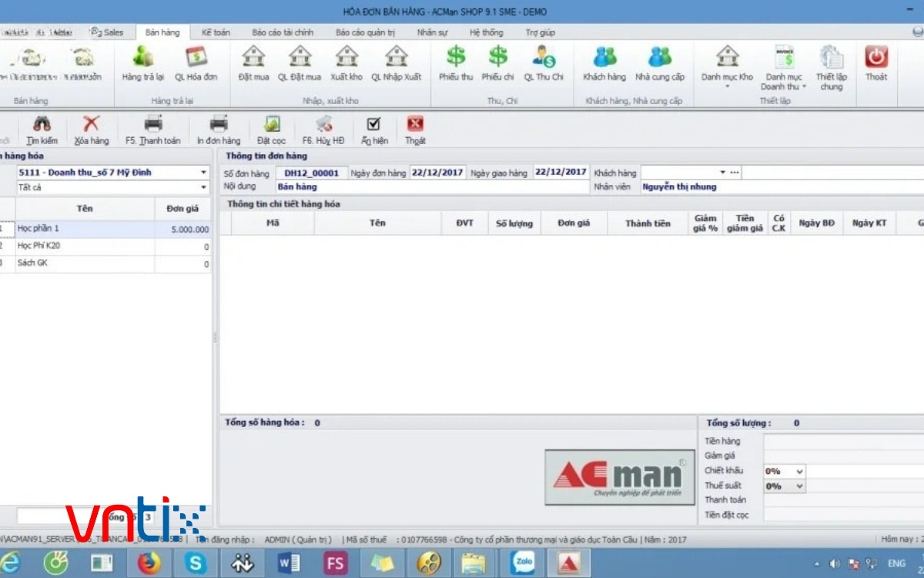Select the Học phần 1 product row

click(x=85, y=230)
